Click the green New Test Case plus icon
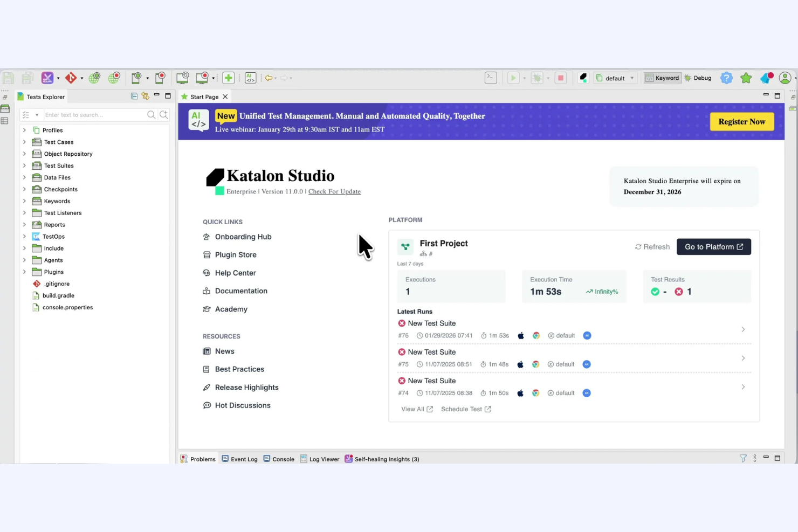 [229, 78]
